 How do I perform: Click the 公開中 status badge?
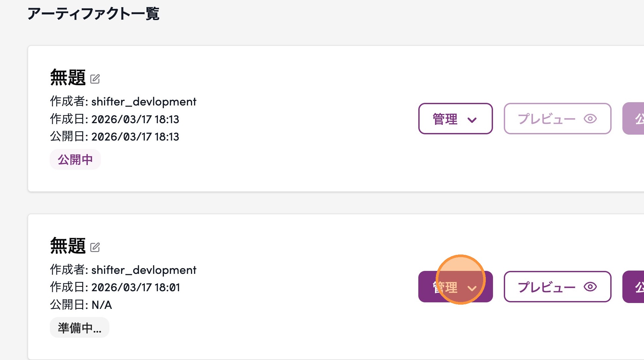(75, 160)
